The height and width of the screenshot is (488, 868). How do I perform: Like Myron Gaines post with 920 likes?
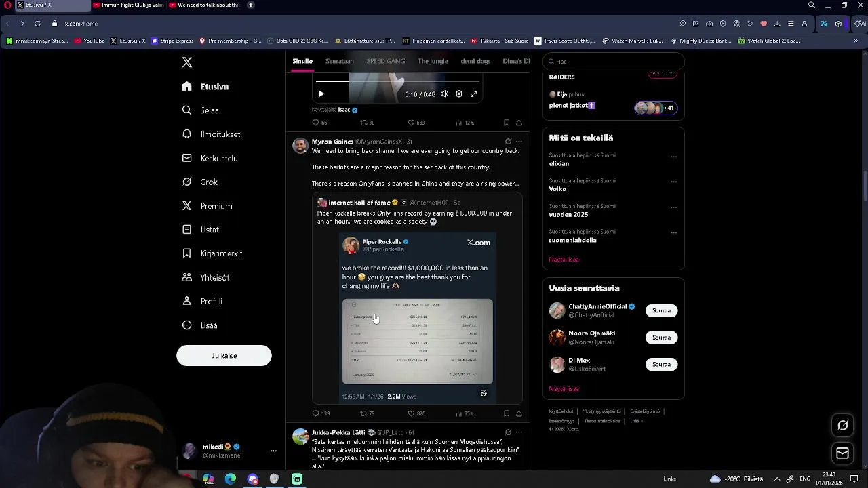coord(416,413)
